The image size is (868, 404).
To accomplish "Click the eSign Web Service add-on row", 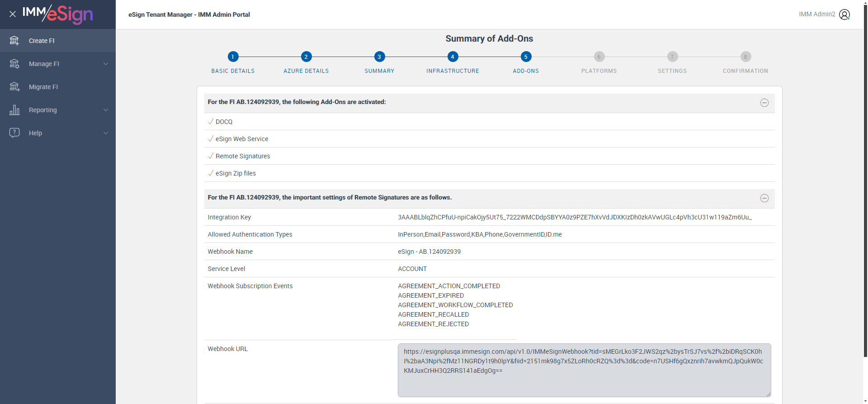I will coord(489,139).
